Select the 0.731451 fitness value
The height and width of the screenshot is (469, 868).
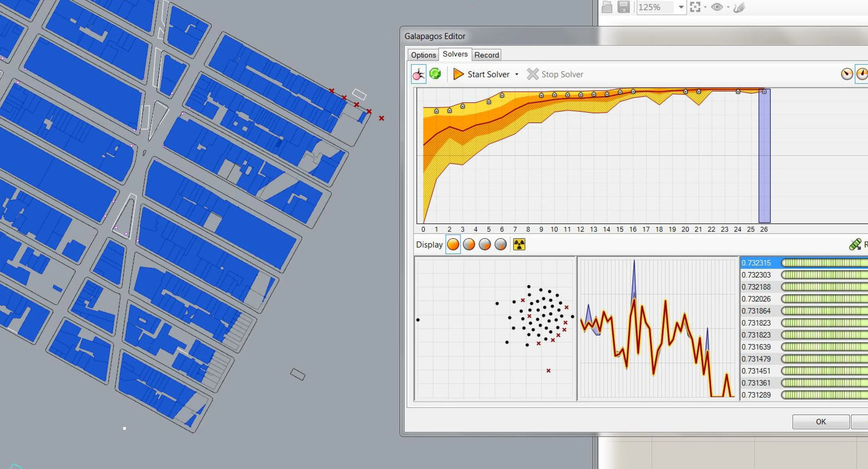[756, 371]
